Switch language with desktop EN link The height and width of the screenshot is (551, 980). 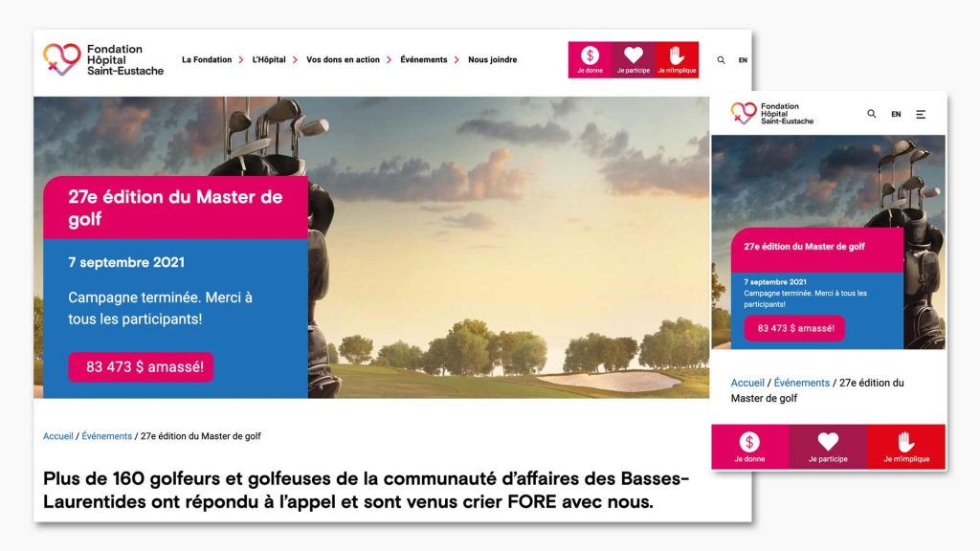pyautogui.click(x=743, y=60)
